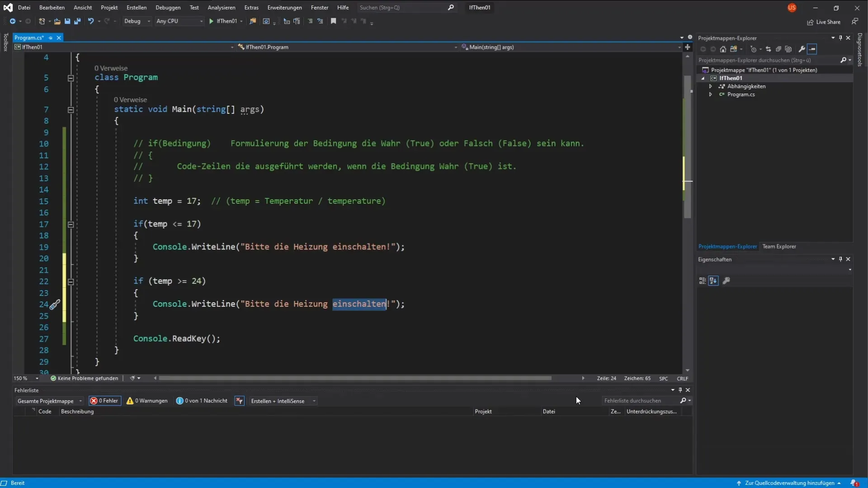Open the 150 % zoom dropdown
The image size is (868, 488).
pyautogui.click(x=26, y=379)
